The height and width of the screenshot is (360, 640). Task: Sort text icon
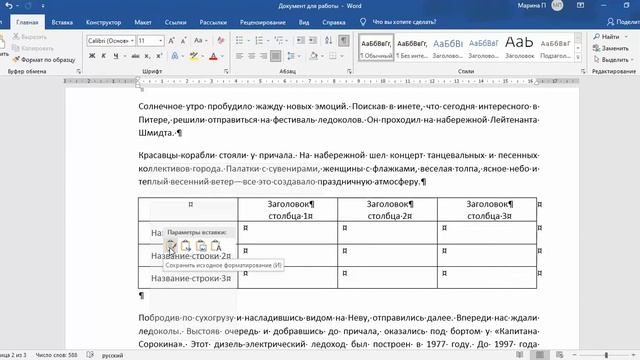(x=329, y=40)
